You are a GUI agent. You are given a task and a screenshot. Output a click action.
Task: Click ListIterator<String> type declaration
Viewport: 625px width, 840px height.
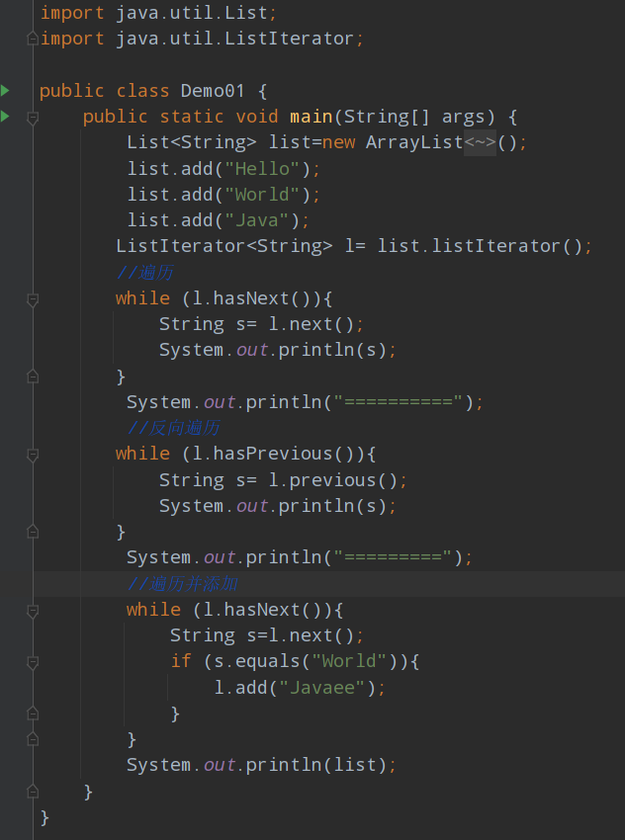224,246
